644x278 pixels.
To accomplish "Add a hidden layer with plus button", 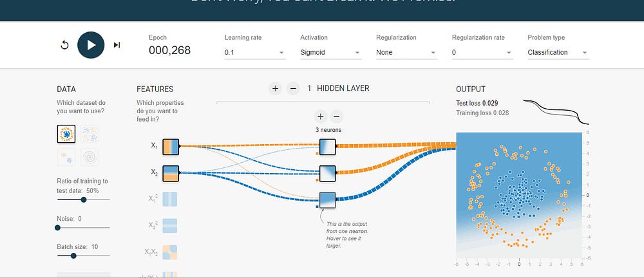I will [x=275, y=88].
